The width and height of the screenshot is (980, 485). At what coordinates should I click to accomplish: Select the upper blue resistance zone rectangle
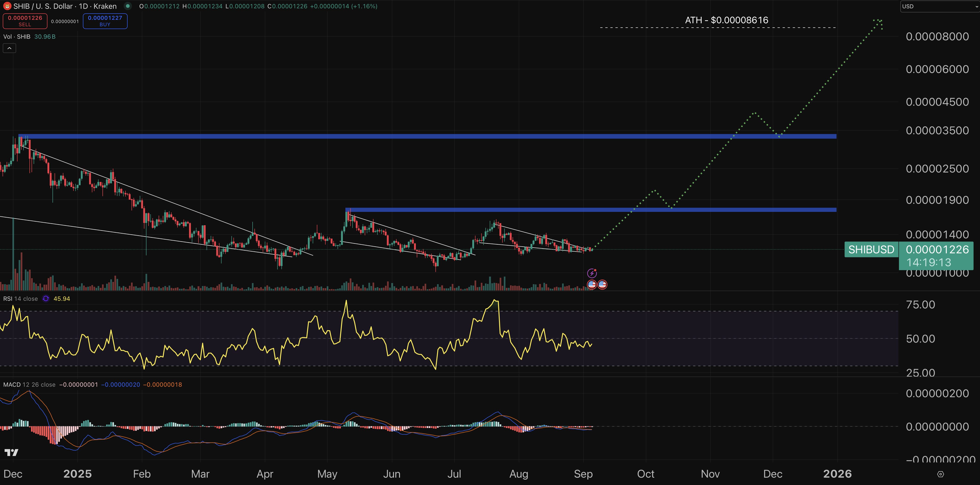pos(418,136)
